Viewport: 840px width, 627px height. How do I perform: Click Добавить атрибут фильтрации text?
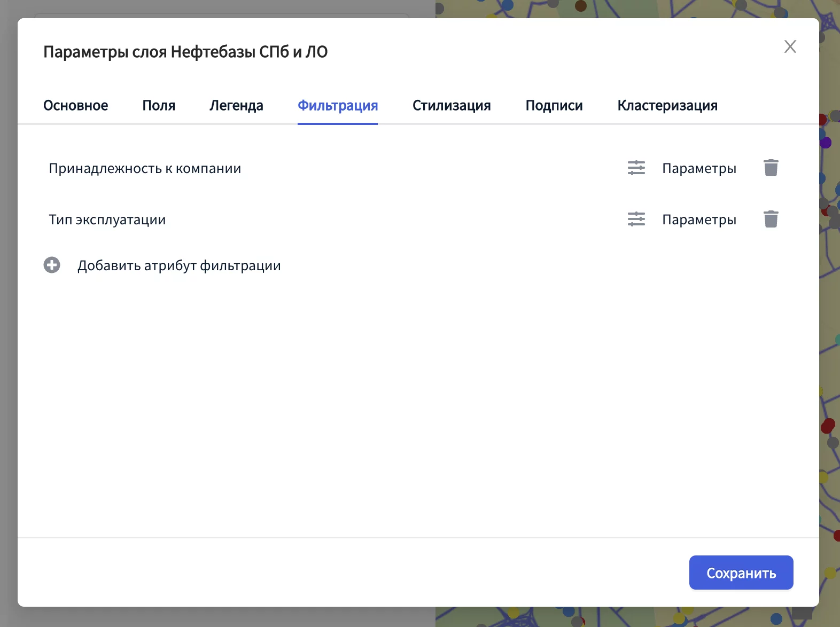coord(179,265)
